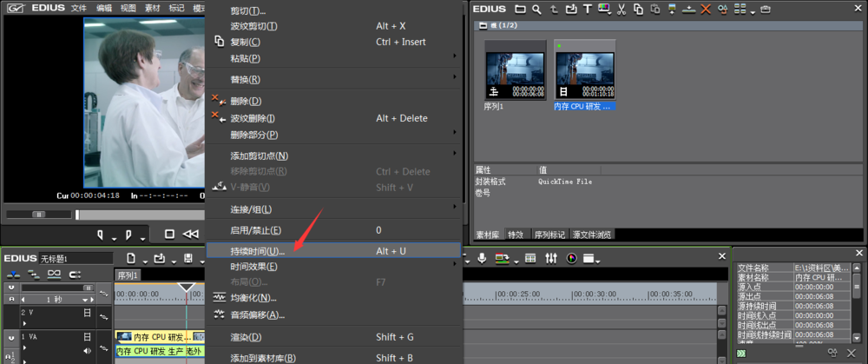Click the voice-over microphone icon

[x=482, y=258]
